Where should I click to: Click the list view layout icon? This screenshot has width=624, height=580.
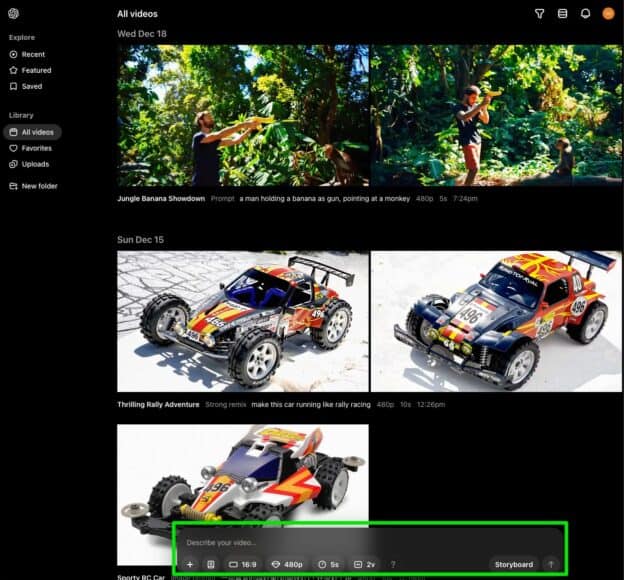(562, 14)
